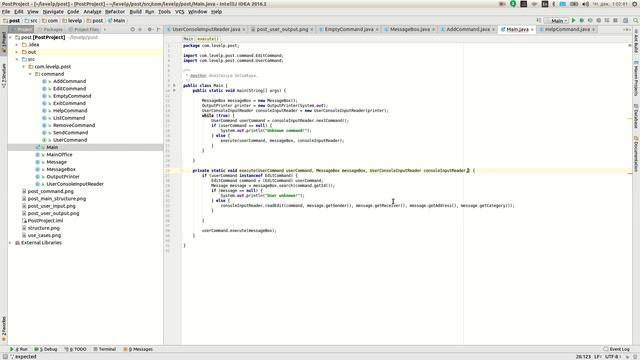Open the system power gear menu
Image resolution: width=640 pixels, height=360 pixels.
(x=635, y=4)
